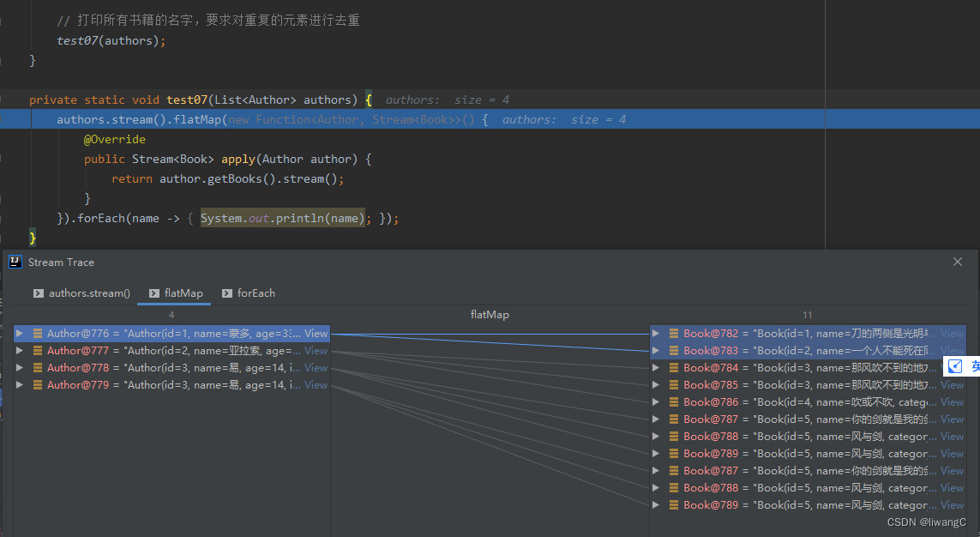Expand the Book@785 tree node
The width and height of the screenshot is (980, 537).
656,385
